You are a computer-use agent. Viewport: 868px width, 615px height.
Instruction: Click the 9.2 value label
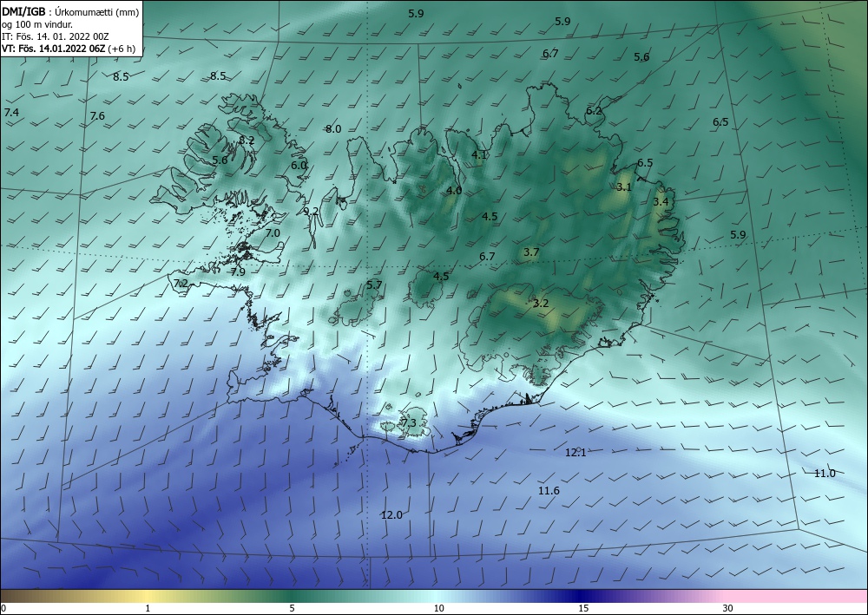coord(311,212)
